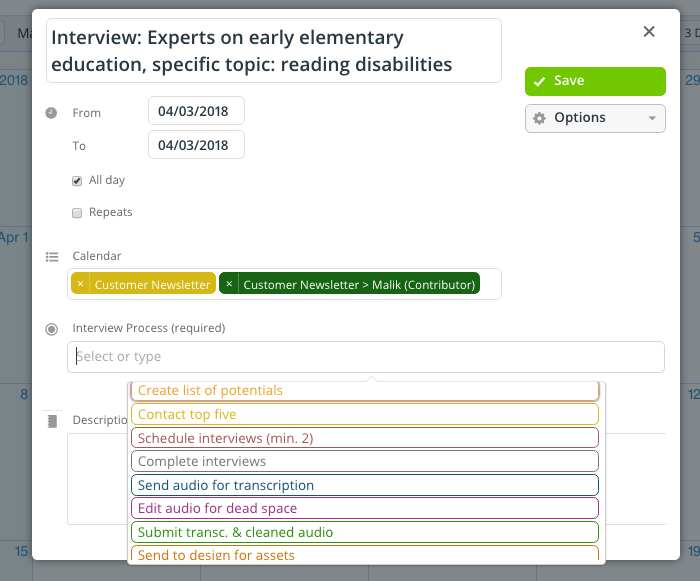Click the description notes icon
The width and height of the screenshot is (700, 581).
[52, 421]
